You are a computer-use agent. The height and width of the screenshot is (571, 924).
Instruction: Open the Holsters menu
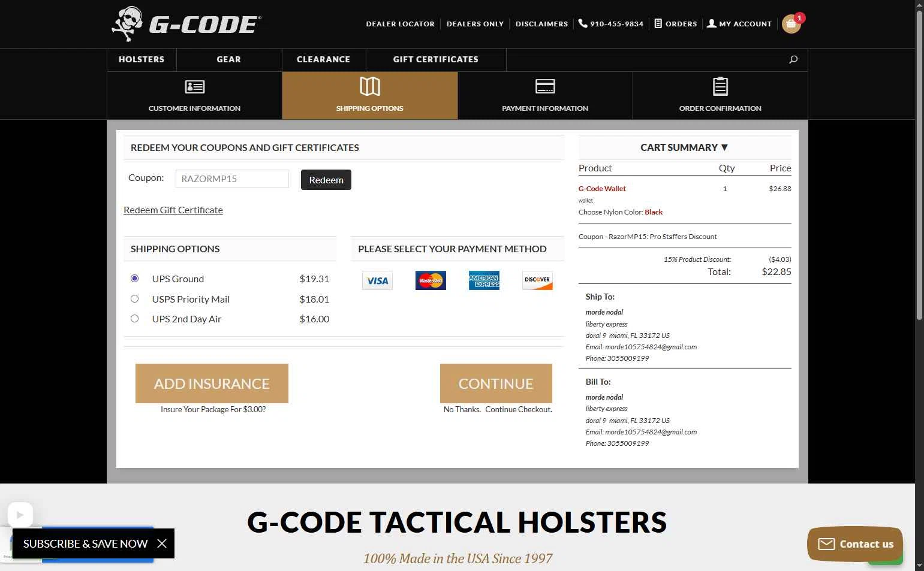click(142, 59)
